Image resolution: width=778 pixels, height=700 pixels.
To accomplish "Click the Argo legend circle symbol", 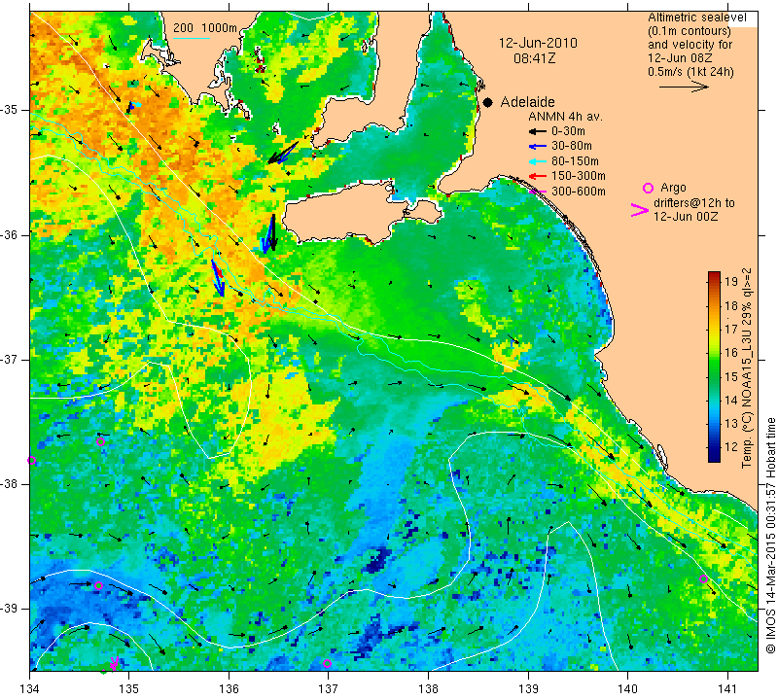I will pyautogui.click(x=648, y=188).
